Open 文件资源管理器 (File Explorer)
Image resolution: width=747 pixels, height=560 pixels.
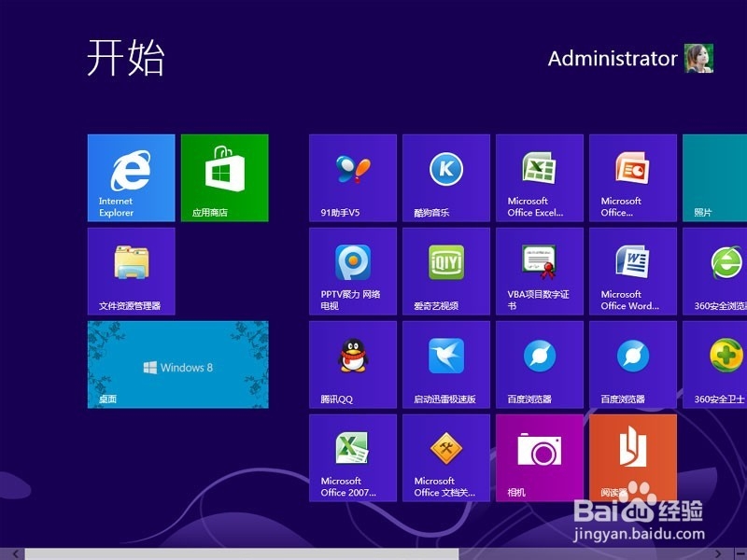pos(131,271)
